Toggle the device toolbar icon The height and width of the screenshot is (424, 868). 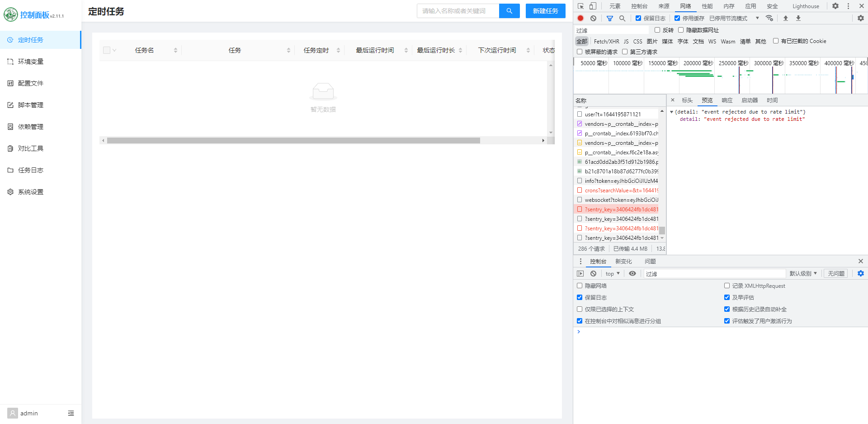click(593, 6)
